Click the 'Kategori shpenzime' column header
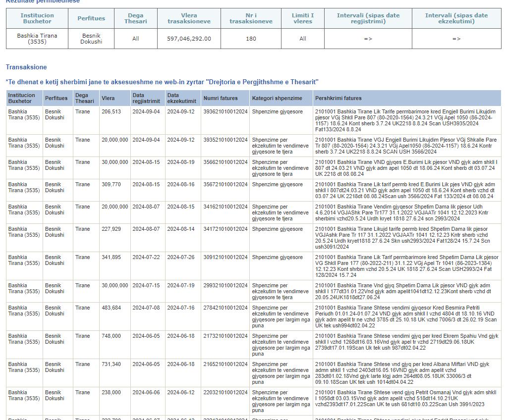Viewport: 505px width, 420px height. [x=277, y=98]
